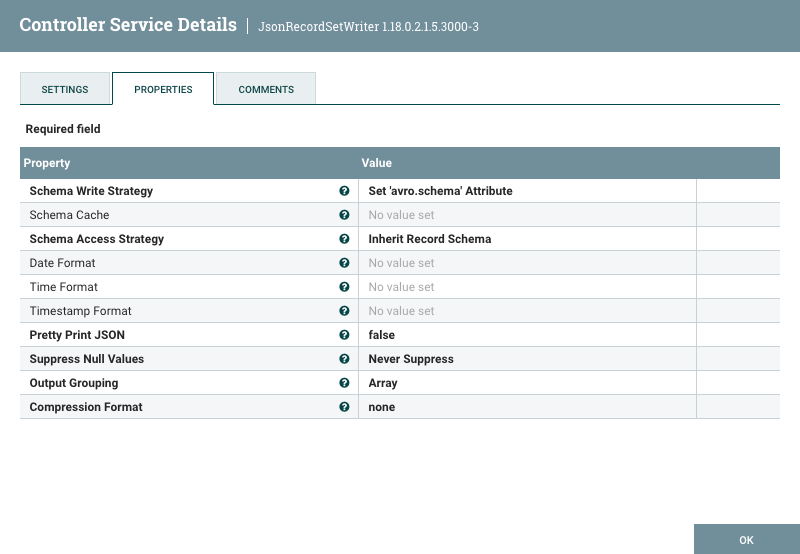This screenshot has width=800, height=554.
Task: Click the Date Format help icon
Action: [x=344, y=263]
